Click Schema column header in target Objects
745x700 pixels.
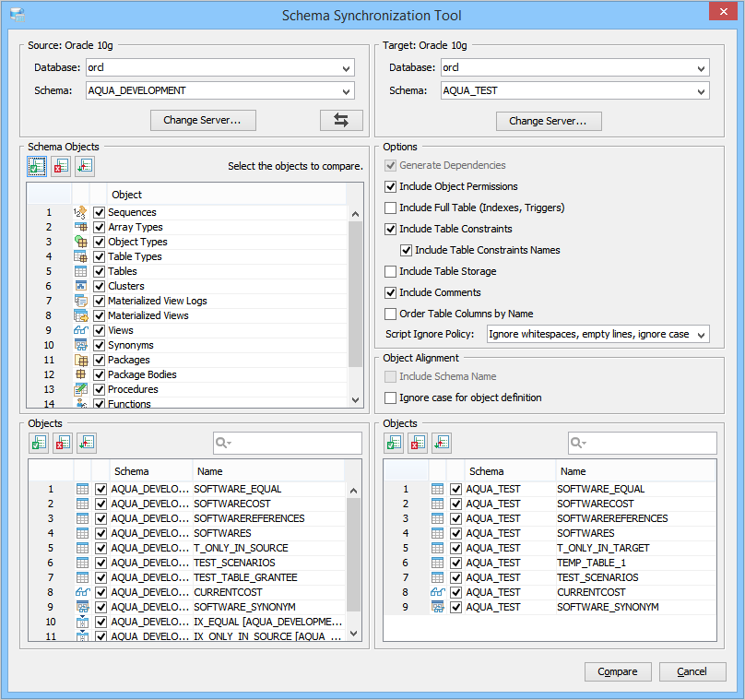(x=510, y=471)
